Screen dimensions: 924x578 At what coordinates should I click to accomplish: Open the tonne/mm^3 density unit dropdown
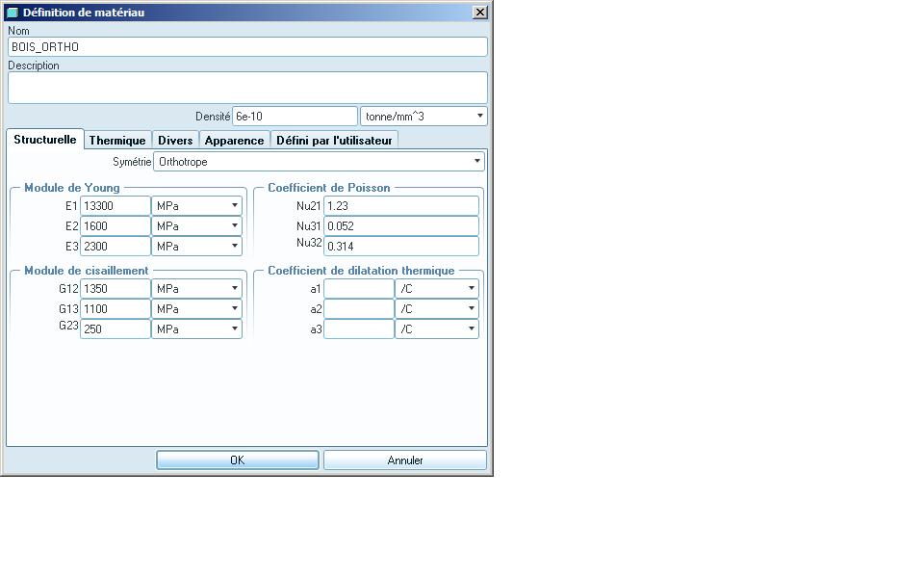(423, 117)
